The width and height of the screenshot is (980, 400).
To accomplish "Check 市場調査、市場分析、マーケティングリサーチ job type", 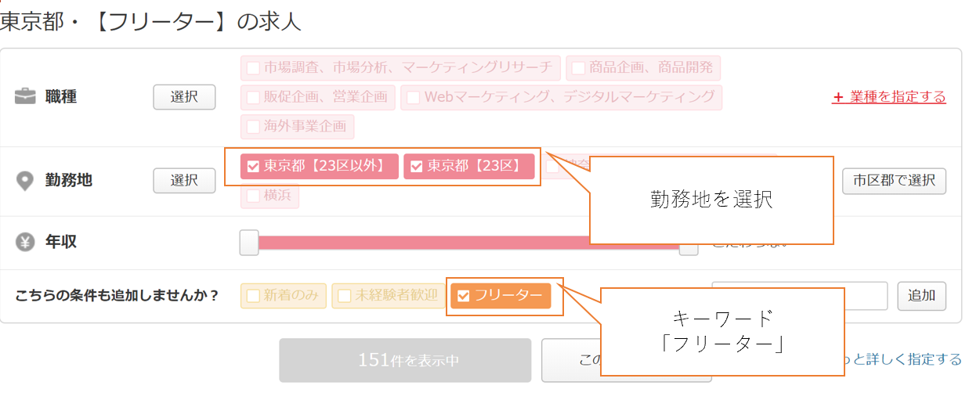I will pos(253,68).
